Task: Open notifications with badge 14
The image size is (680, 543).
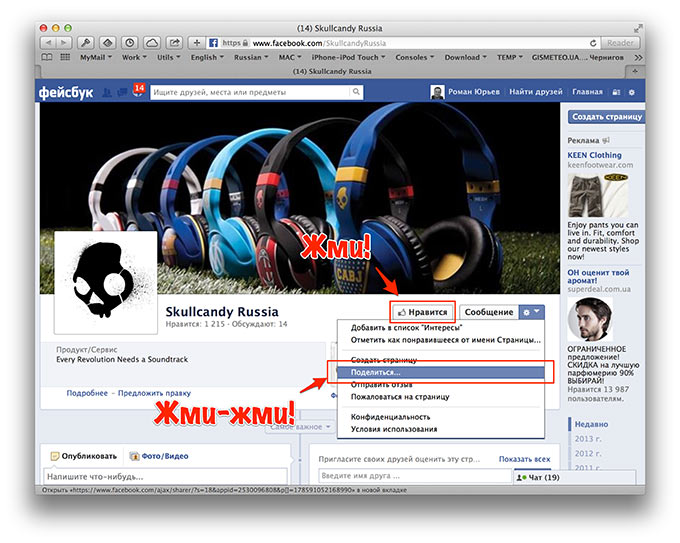Action: pyautogui.click(x=138, y=90)
